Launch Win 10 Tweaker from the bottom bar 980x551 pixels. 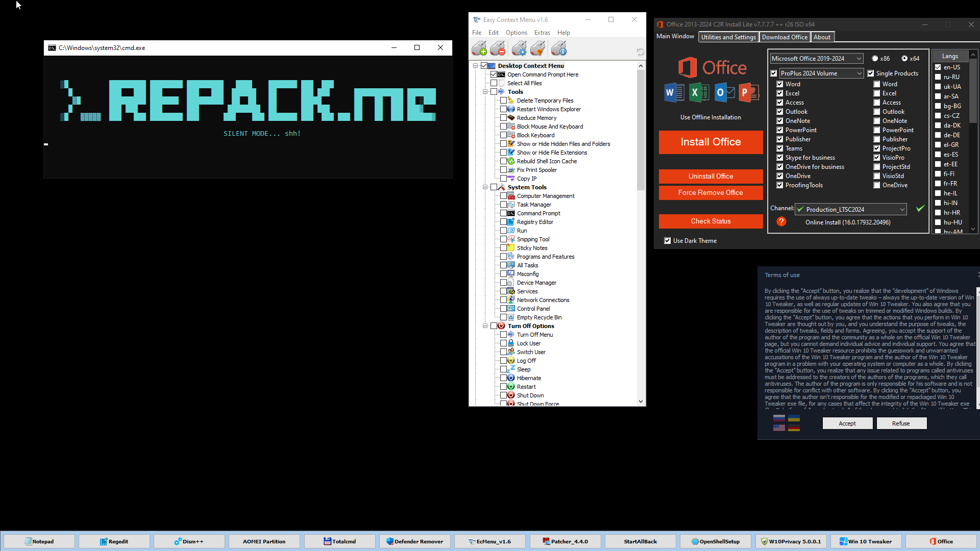pos(866,541)
